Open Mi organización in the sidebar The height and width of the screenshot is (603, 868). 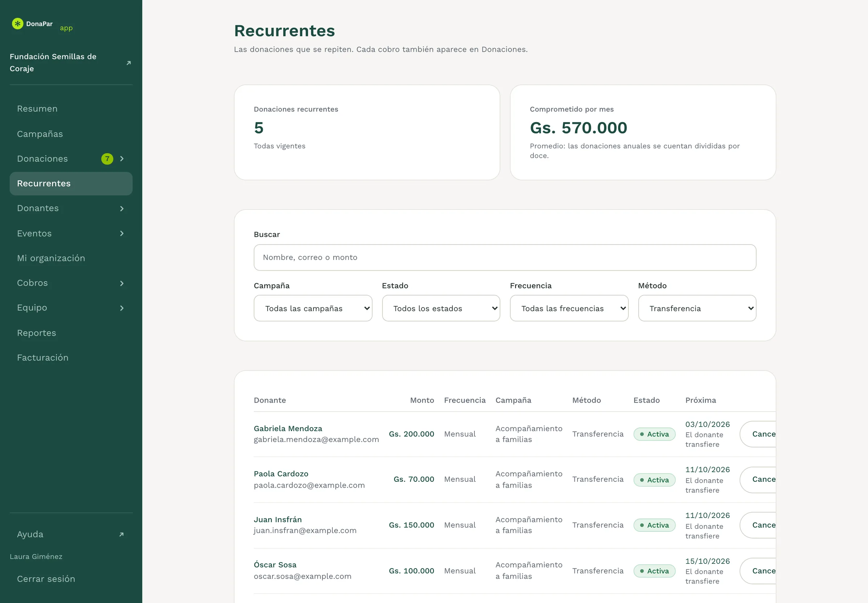[71, 258]
